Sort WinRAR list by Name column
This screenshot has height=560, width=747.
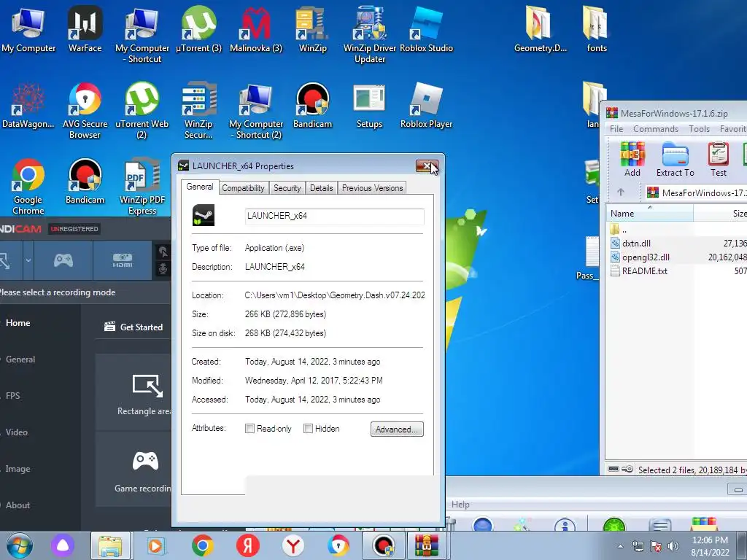click(649, 214)
